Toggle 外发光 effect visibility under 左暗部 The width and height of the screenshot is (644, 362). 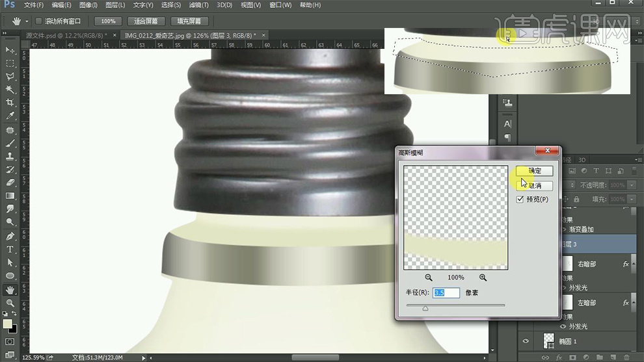(x=563, y=326)
